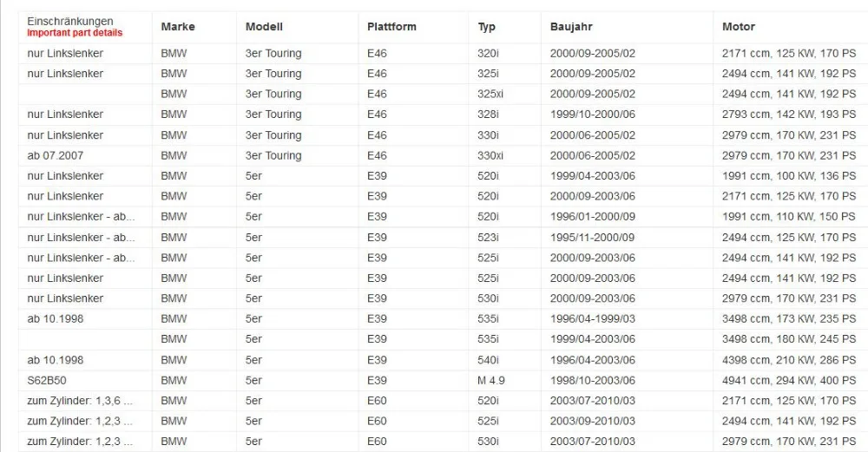868x452 pixels.
Task: Click the Motor column header
Action: pyautogui.click(x=739, y=27)
